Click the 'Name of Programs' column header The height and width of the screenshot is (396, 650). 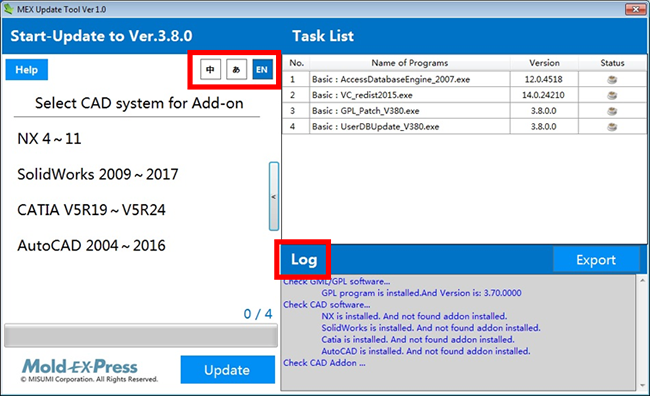[410, 63]
